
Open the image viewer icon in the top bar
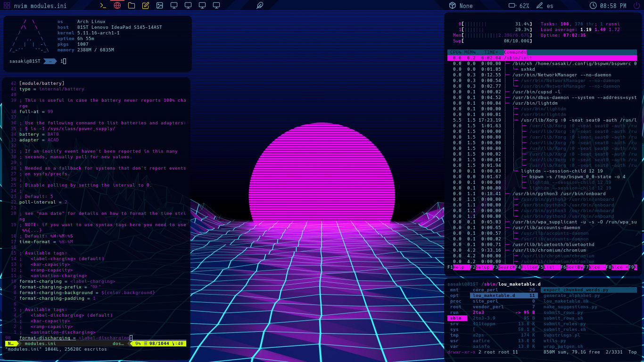click(160, 6)
